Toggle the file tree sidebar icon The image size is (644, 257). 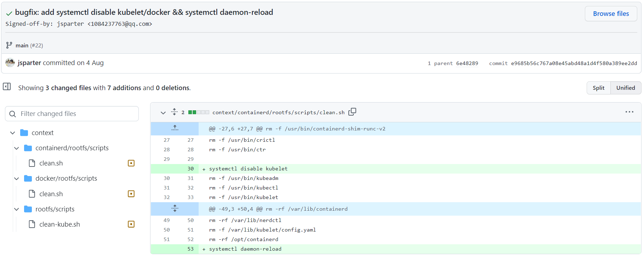pos(7,87)
